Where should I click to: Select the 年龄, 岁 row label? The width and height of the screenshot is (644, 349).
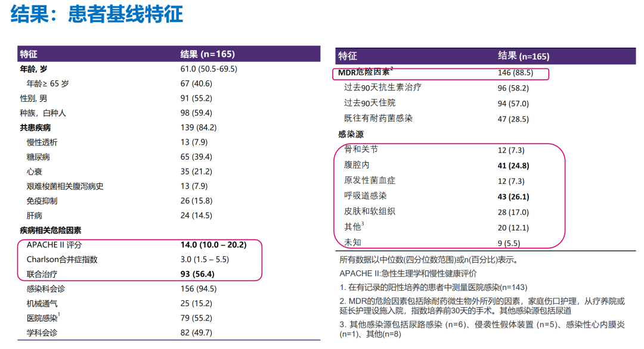(x=34, y=69)
